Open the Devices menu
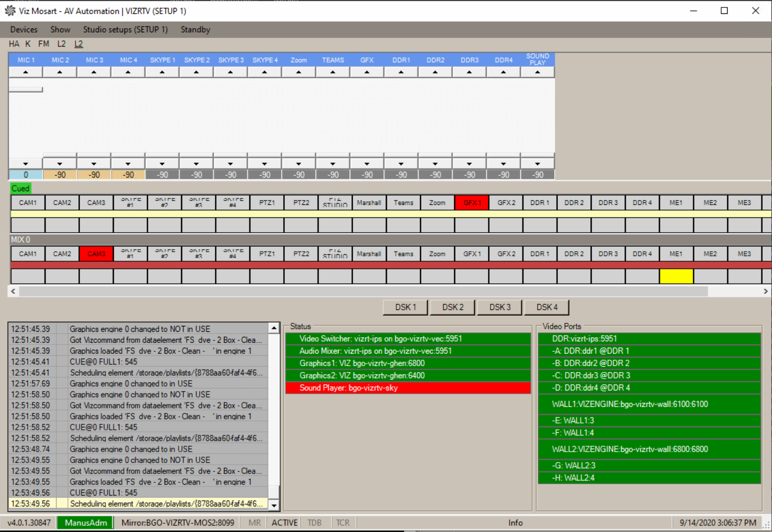 click(24, 29)
